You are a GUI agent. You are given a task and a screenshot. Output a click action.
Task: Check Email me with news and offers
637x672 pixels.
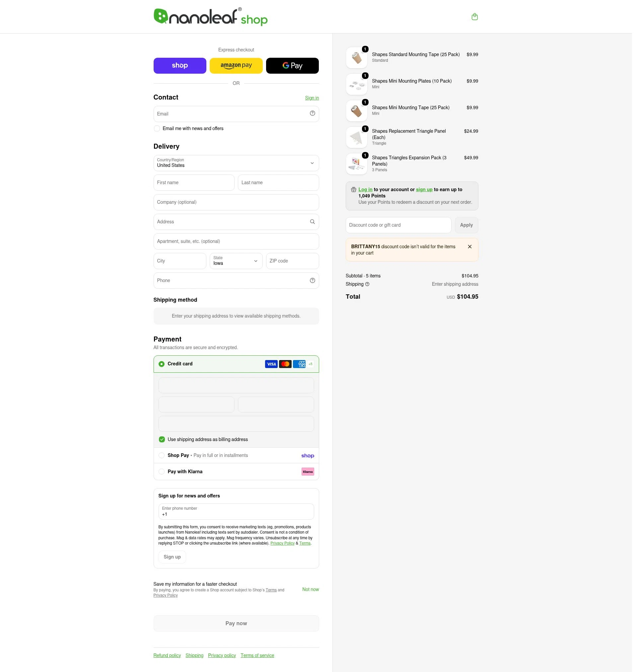click(158, 129)
